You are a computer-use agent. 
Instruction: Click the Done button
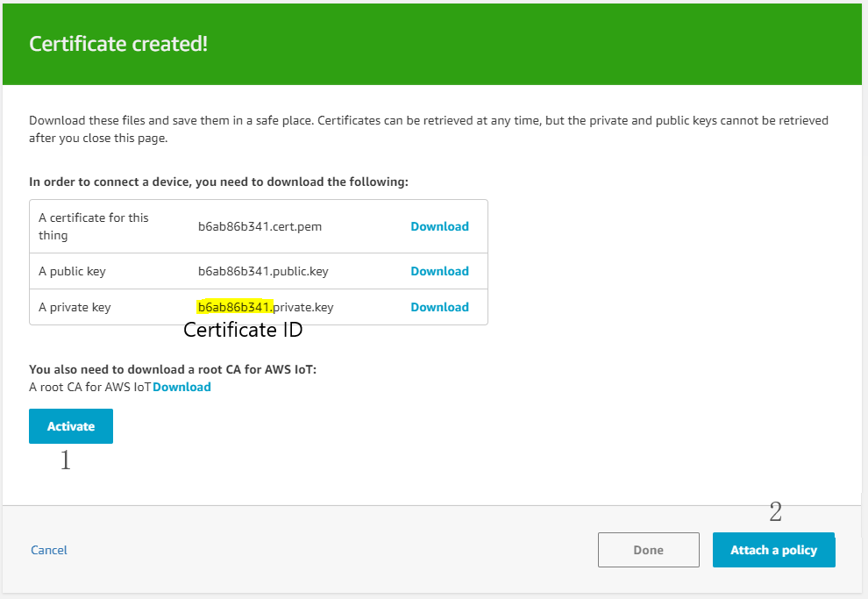(x=648, y=549)
